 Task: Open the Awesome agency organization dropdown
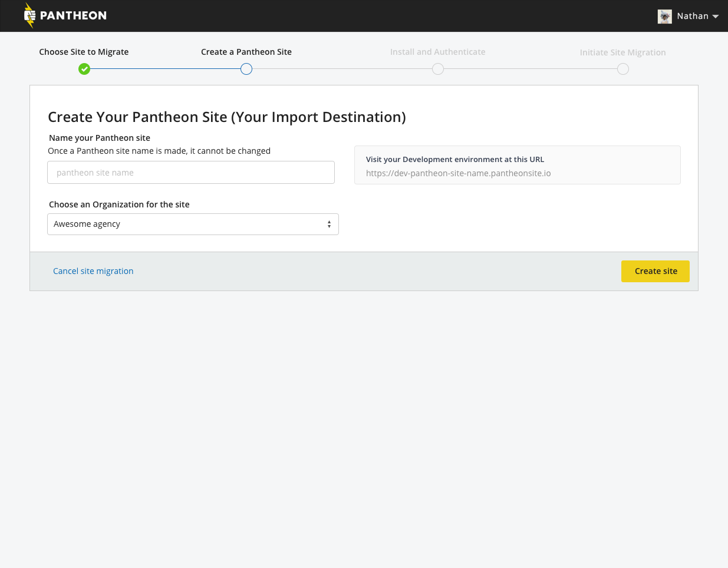click(193, 224)
